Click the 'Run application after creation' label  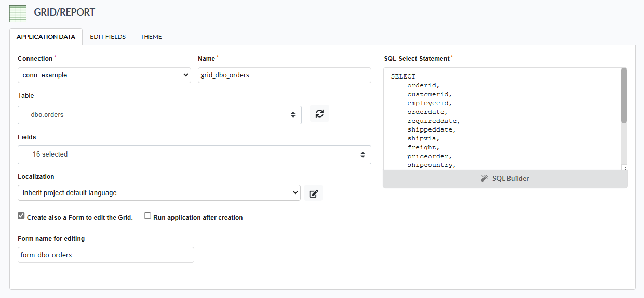198,218
